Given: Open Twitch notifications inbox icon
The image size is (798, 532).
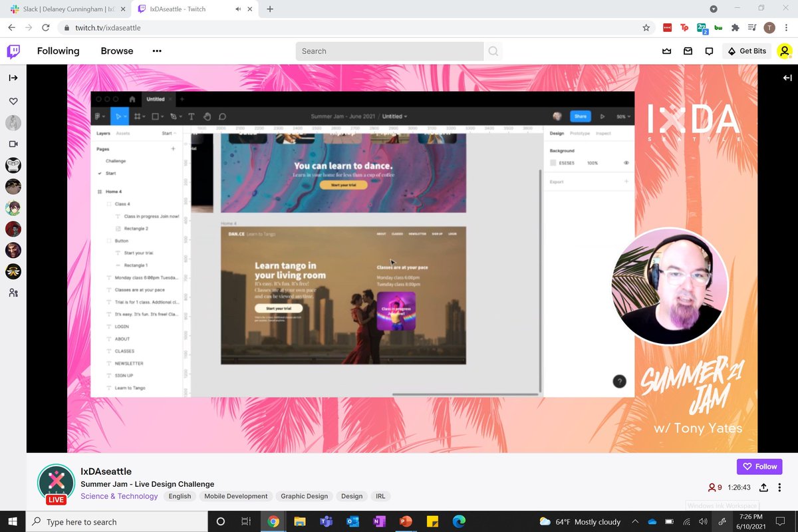Looking at the screenshot, I should tap(688, 51).
